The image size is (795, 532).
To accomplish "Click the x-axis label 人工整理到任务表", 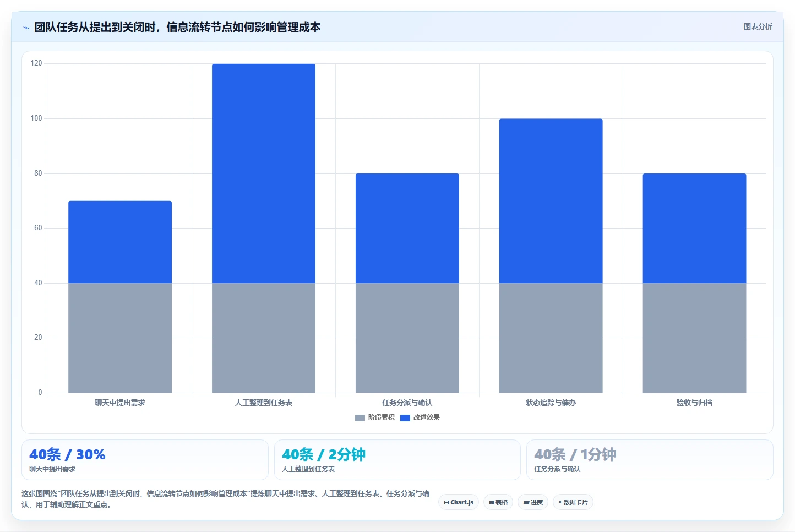I will coord(264,403).
